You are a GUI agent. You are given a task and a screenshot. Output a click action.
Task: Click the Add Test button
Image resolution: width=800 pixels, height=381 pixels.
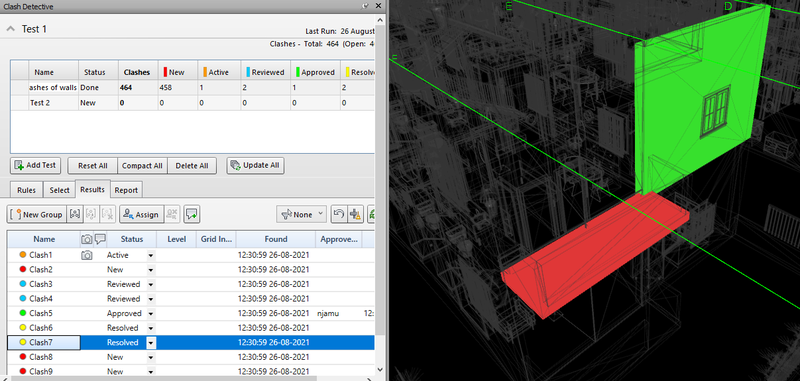click(35, 165)
